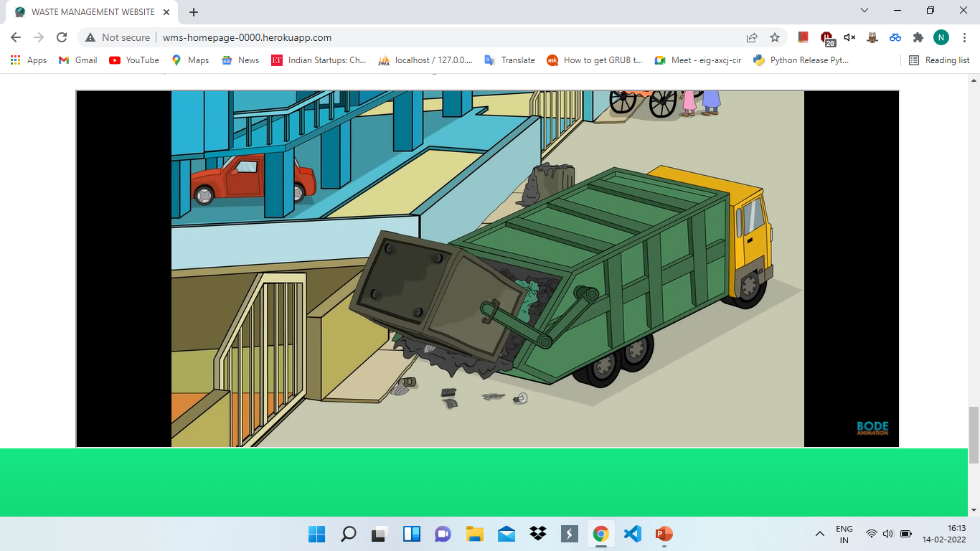This screenshot has width=980, height=551.
Task: Click the scrollbar down arrow
Action: click(x=974, y=510)
